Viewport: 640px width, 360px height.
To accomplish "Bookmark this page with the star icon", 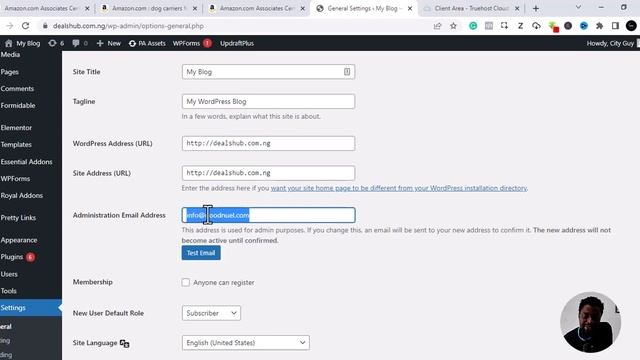I will [x=453, y=26].
